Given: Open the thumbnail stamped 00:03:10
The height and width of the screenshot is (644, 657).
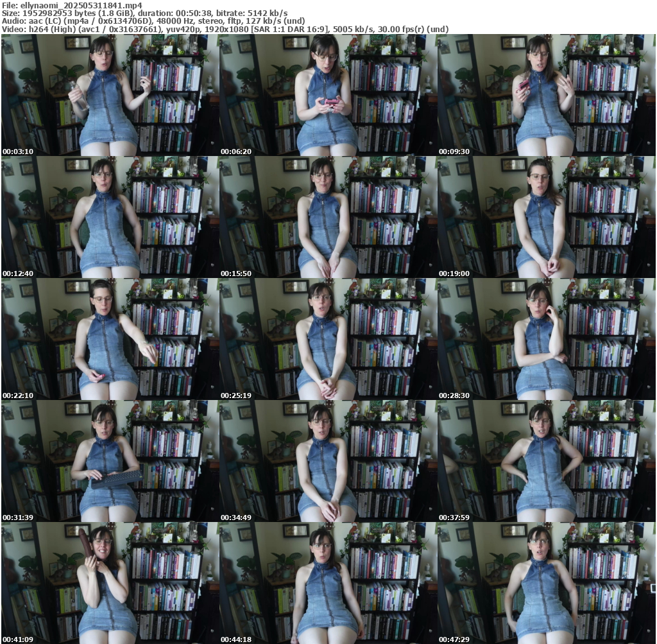Looking at the screenshot, I should point(110,95).
